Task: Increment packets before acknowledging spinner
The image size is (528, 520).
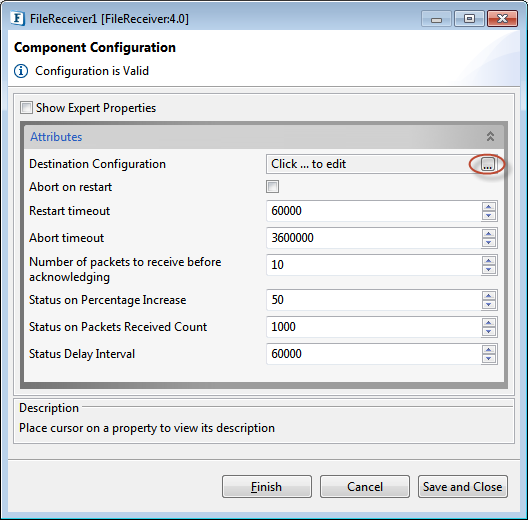Action: pyautogui.click(x=489, y=260)
